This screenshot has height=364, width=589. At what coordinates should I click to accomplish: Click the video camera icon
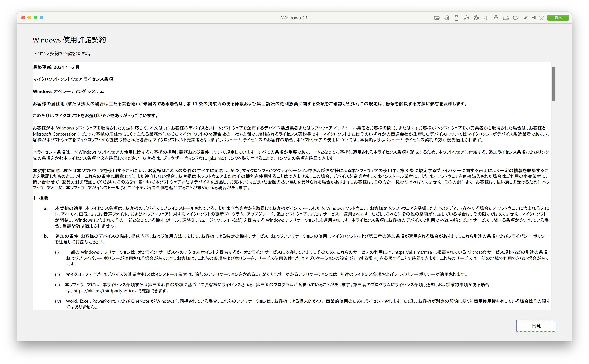[x=516, y=18]
